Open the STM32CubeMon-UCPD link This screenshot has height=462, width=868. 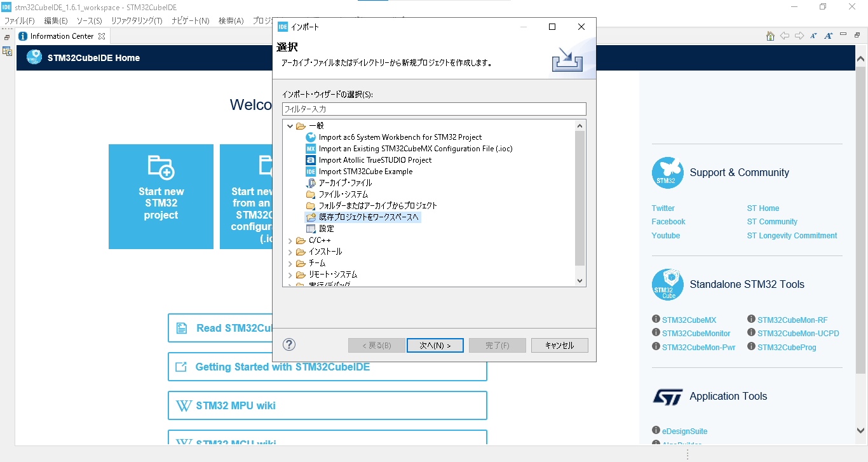coord(798,334)
